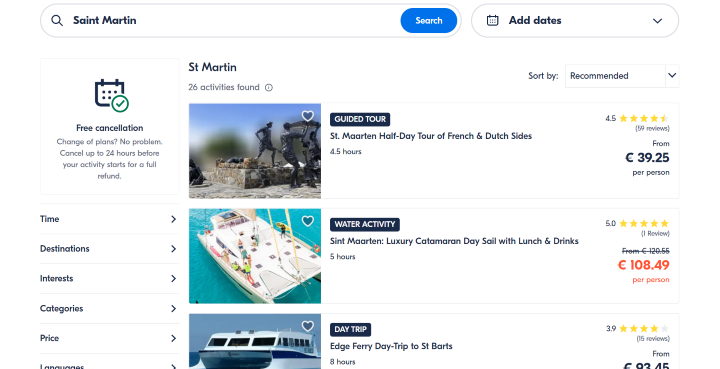Expand the Categories filter
Image resolution: width=720 pixels, height=369 pixels.
109,308
